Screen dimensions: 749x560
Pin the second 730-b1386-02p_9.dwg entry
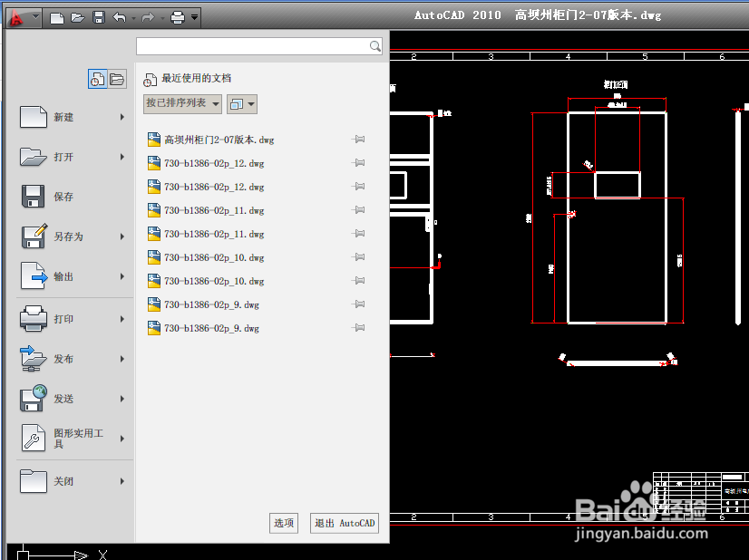coord(358,327)
